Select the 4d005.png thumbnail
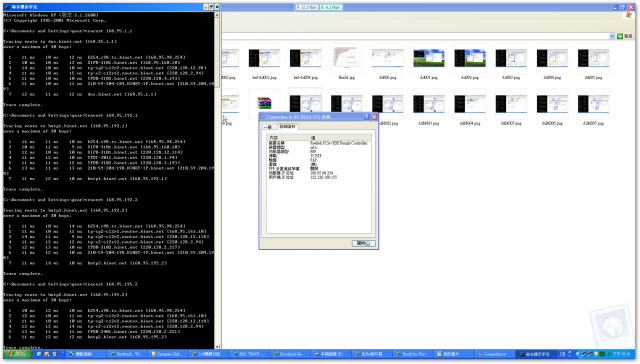The width and height of the screenshot is (640, 364). [593, 58]
